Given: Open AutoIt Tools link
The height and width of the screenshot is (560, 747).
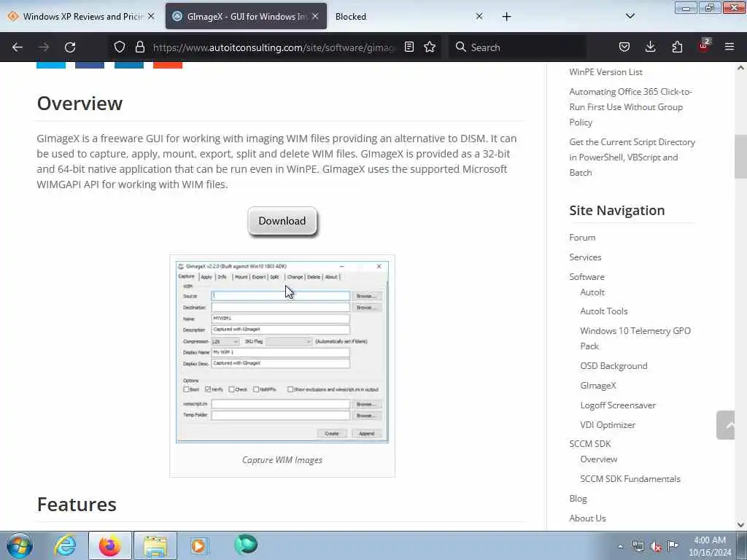Looking at the screenshot, I should point(603,311).
